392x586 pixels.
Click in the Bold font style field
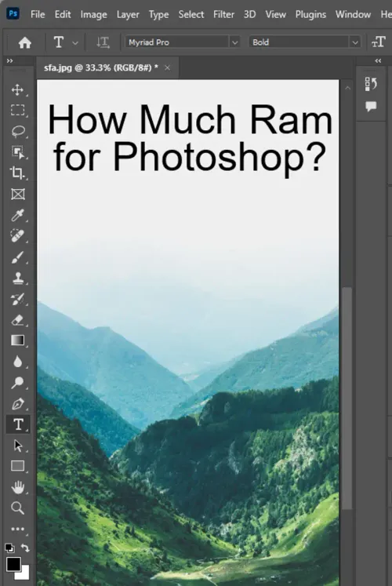click(299, 42)
